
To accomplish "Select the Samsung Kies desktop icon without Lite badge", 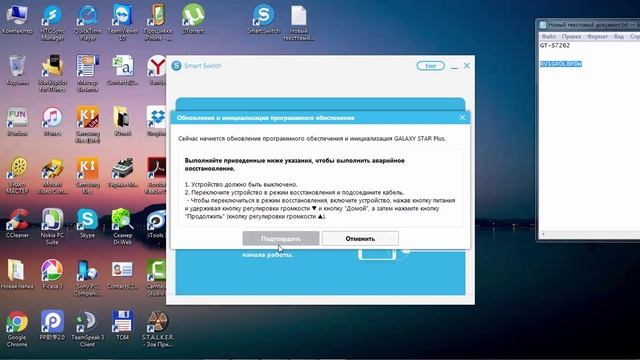I will point(87,176).
